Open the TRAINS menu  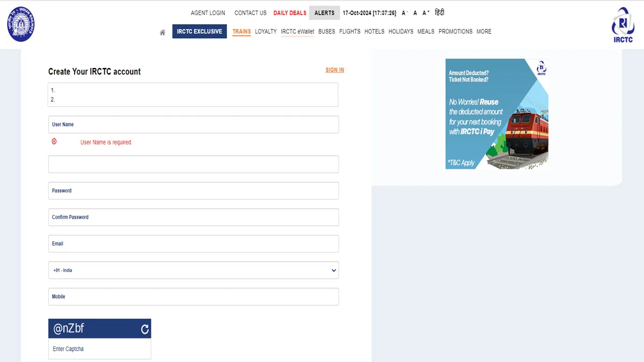241,32
